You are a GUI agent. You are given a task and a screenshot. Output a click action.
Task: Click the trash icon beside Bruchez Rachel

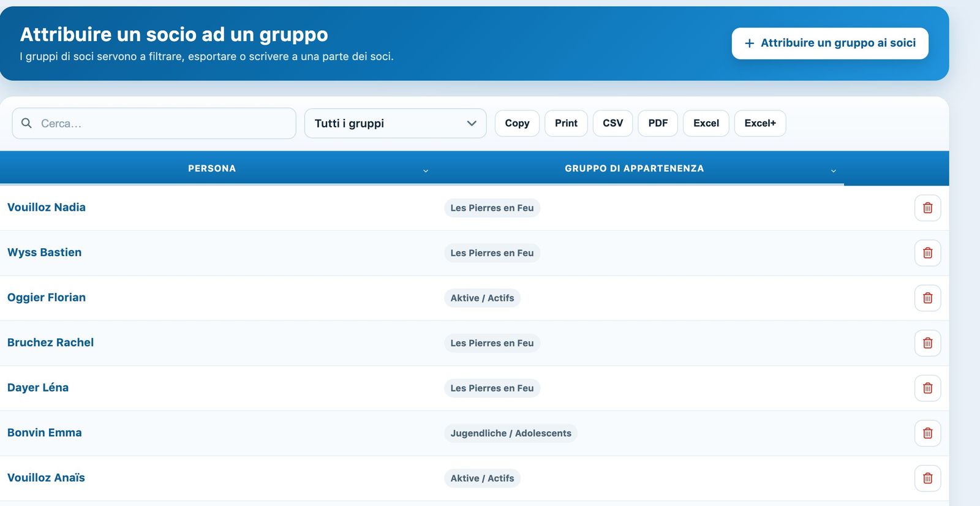click(927, 343)
